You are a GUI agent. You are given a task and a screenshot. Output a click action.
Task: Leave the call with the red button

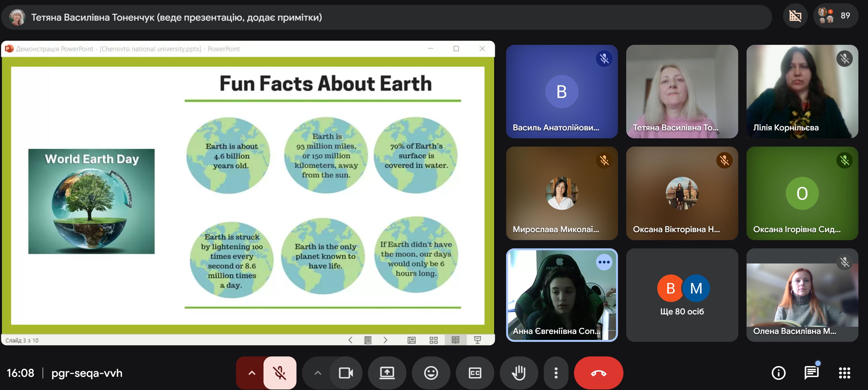[598, 373]
